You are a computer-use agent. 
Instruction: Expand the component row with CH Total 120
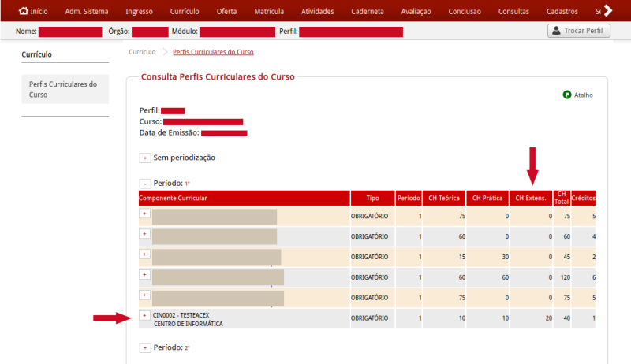144,274
